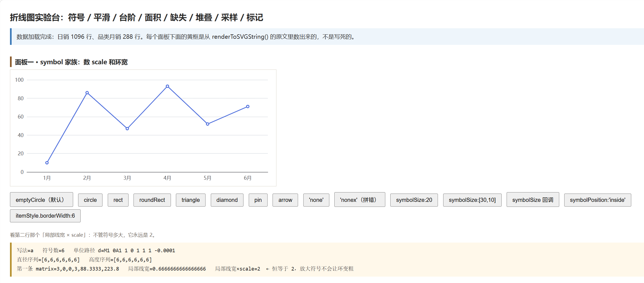The image size is (644, 283).
Task: Click the 符号数=6 text
Action: point(53,251)
